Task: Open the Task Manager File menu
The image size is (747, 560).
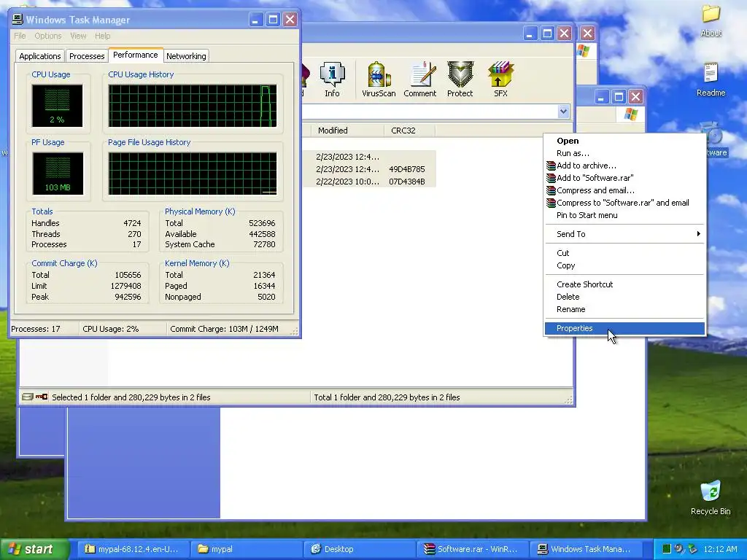Action: click(x=20, y=36)
